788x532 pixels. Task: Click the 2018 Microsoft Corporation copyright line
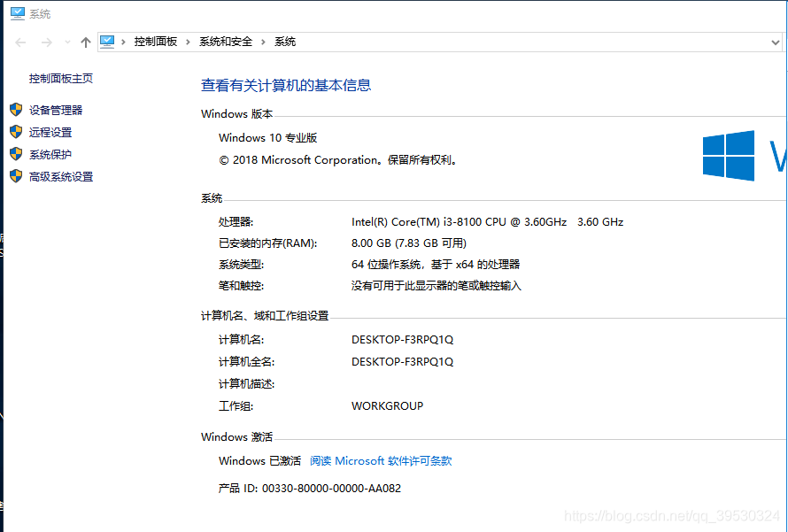click(339, 160)
